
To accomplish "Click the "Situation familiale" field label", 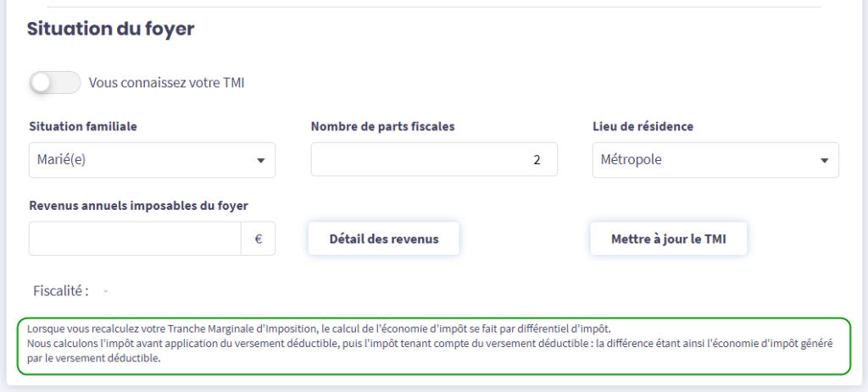I will coord(83,126).
